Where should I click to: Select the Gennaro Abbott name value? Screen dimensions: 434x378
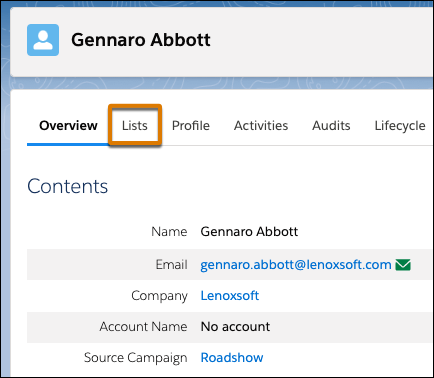pos(249,232)
